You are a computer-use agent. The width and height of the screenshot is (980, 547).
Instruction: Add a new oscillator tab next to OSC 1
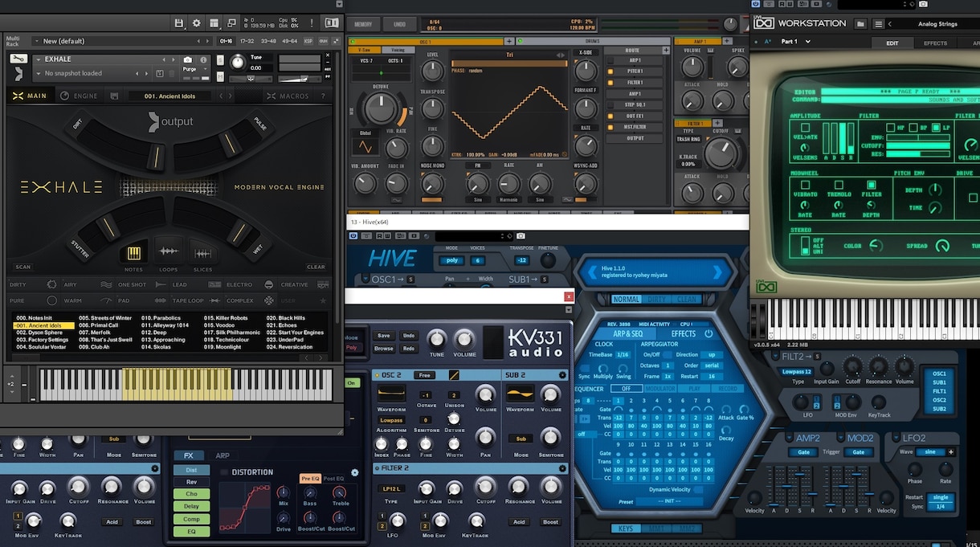tap(509, 41)
